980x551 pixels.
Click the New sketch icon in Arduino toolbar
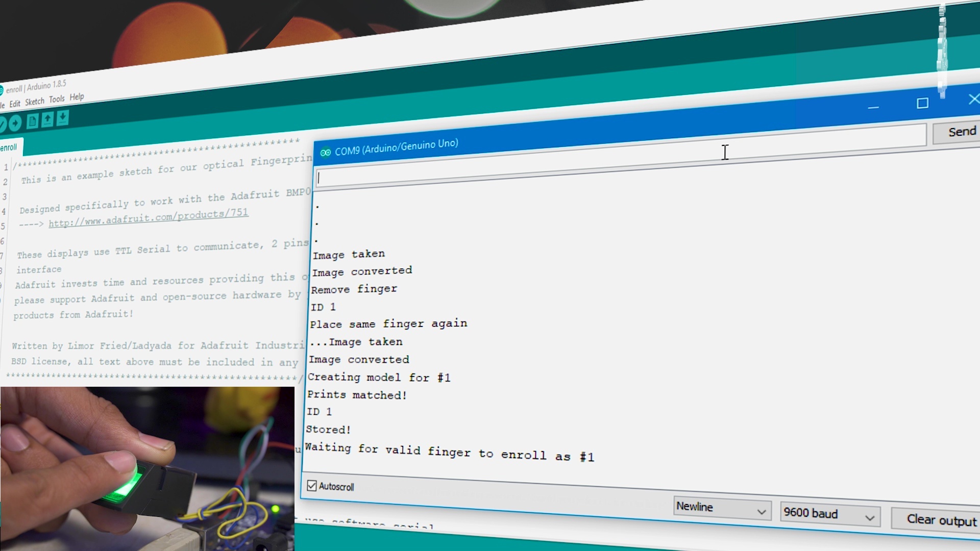(x=33, y=121)
